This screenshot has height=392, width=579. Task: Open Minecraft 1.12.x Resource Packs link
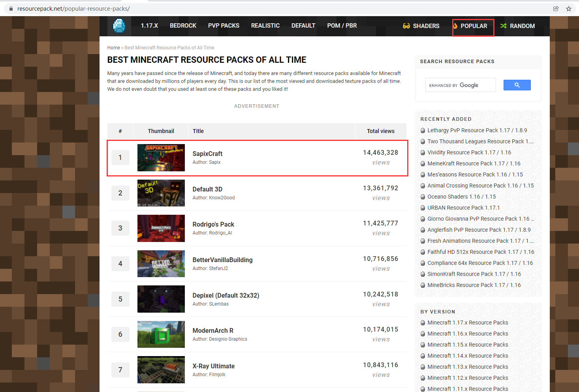click(468, 378)
